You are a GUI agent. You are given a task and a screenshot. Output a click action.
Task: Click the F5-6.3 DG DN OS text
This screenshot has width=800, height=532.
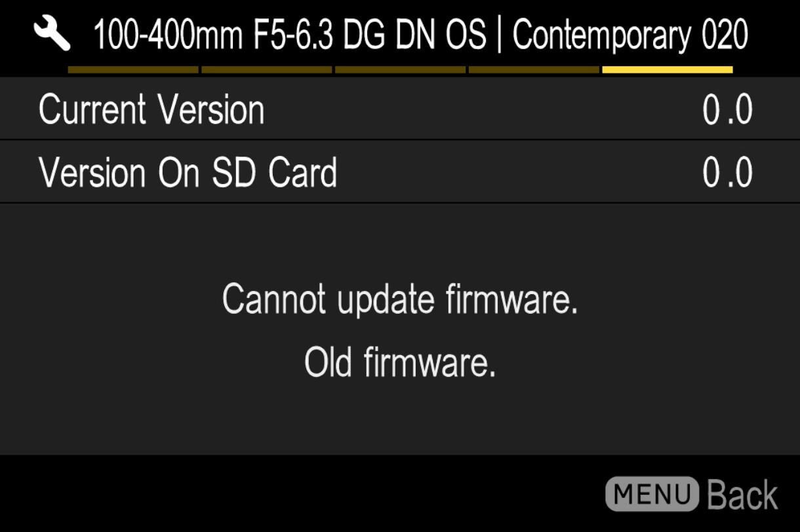click(x=370, y=35)
